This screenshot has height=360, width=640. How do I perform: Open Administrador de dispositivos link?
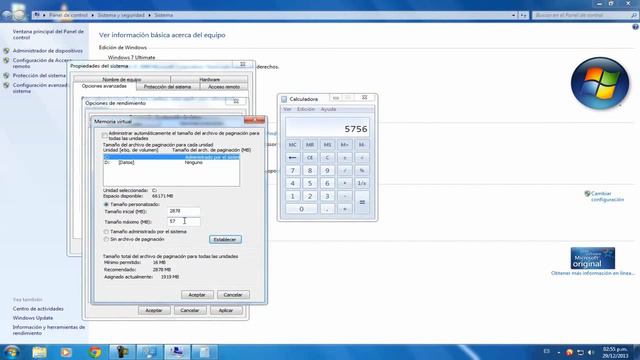47,51
